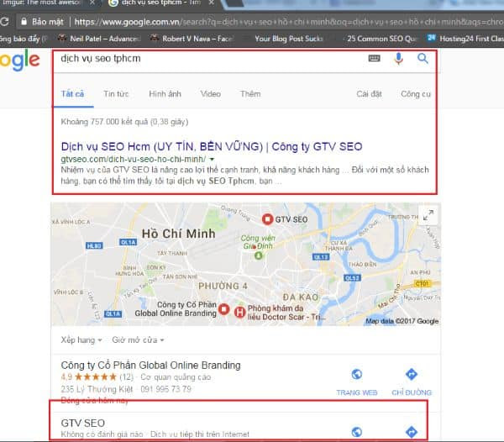Image resolution: width=504 pixels, height=442 pixels.
Task: Open GTV SEO website globe icon
Action: click(357, 432)
